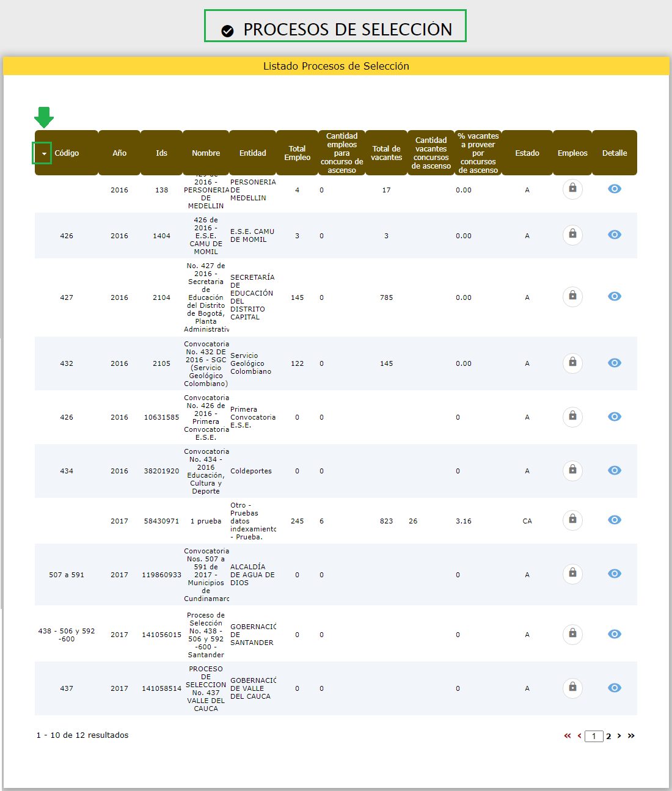Open empleos lock icon for PERSONERIA DE MEDELLIN
672x791 pixels.
tap(572, 189)
